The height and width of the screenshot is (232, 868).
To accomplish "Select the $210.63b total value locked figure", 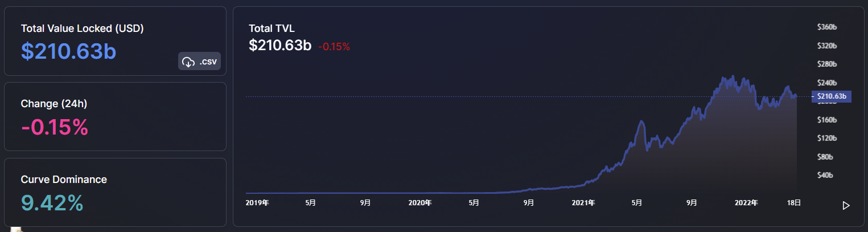I will click(x=69, y=51).
